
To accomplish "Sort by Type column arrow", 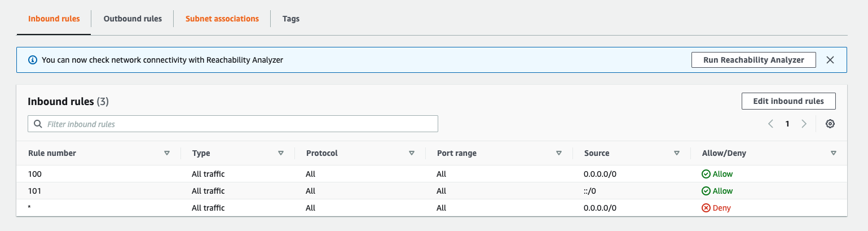I will coord(281,153).
